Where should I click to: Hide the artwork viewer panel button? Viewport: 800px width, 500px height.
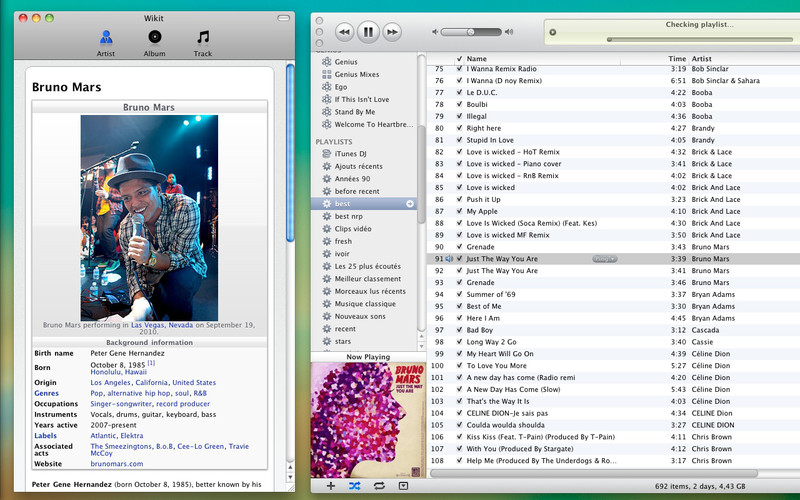tap(403, 486)
